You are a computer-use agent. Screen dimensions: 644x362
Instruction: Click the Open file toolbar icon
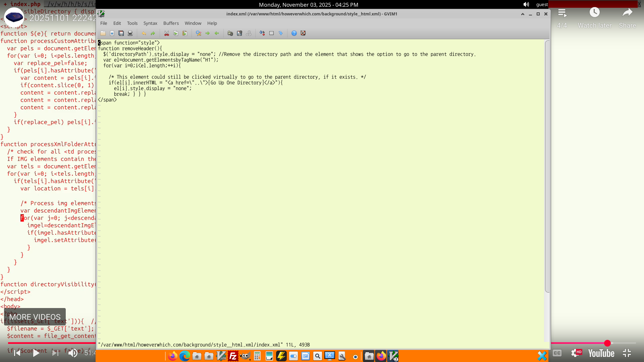[x=103, y=33]
